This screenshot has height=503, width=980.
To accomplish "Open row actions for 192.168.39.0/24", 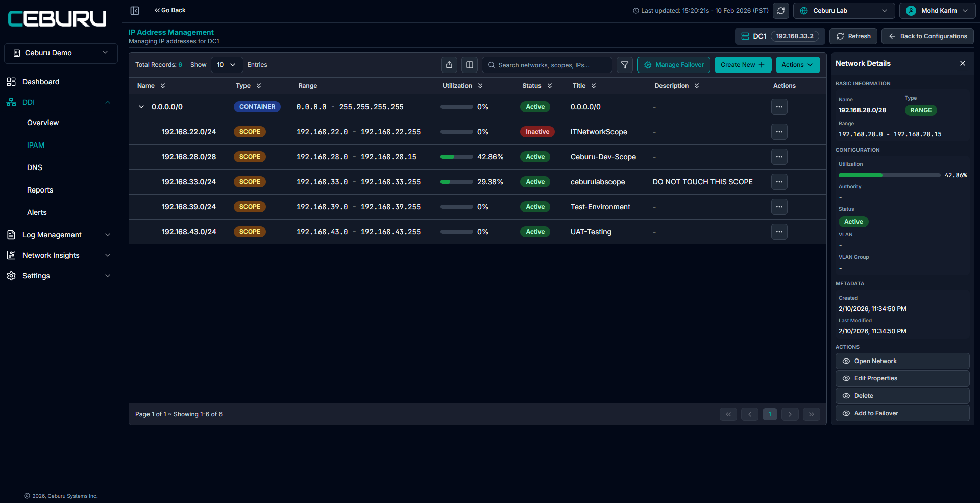I will tap(779, 207).
